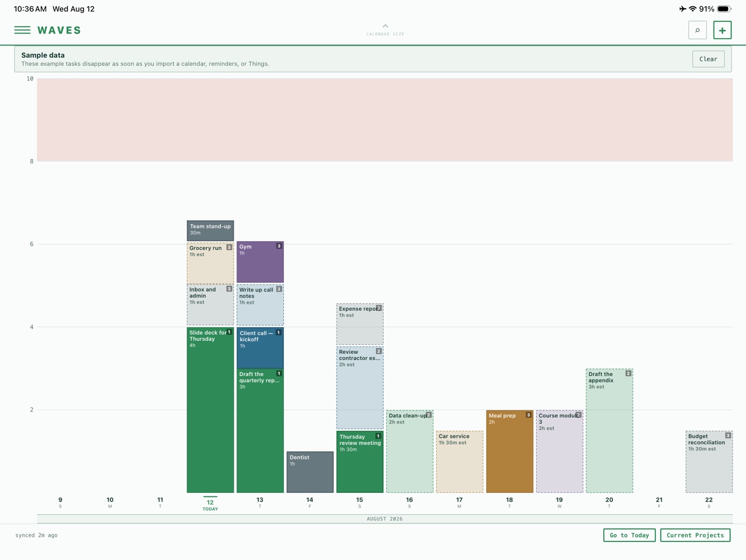Open the Inbox and admin task

point(210,304)
